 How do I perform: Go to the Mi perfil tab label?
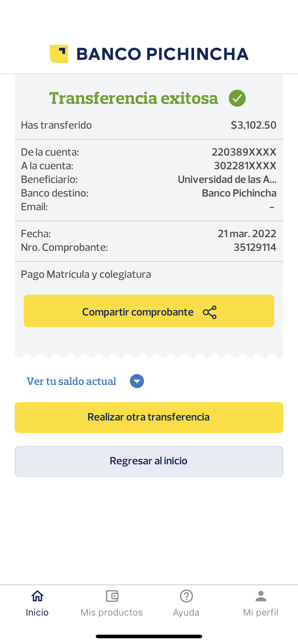pos(261,612)
